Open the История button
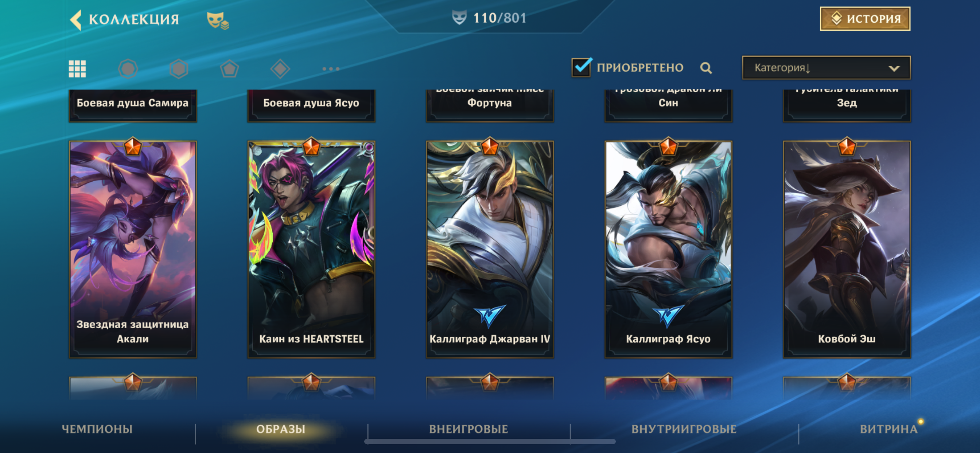The width and height of the screenshot is (980, 453). coord(865,19)
